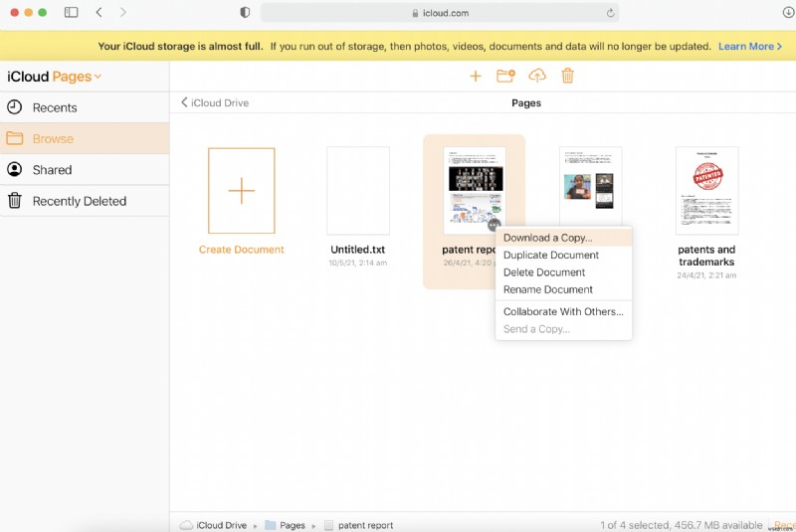The image size is (796, 532).
Task: Select Shared in the sidebar
Action: coord(85,170)
